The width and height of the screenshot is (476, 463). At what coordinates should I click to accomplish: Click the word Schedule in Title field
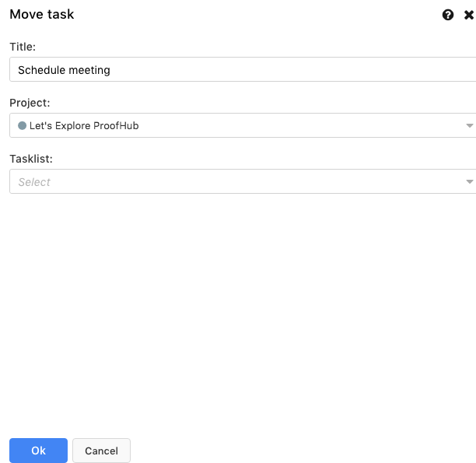(x=42, y=70)
